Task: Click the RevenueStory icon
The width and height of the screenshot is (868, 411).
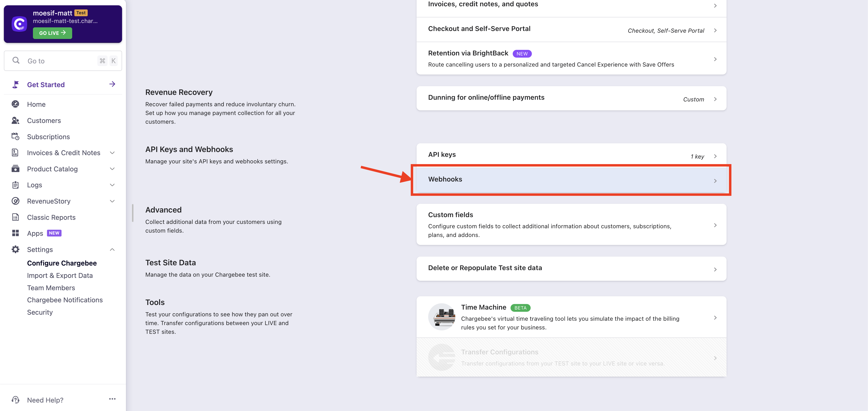Action: point(15,201)
